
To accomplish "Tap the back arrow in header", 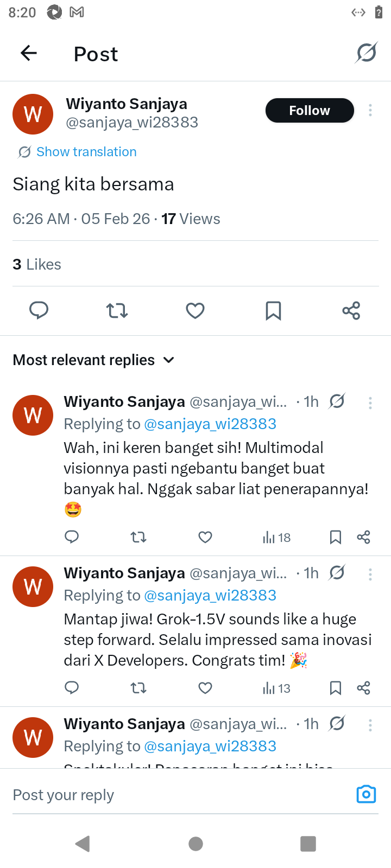I will (29, 53).
